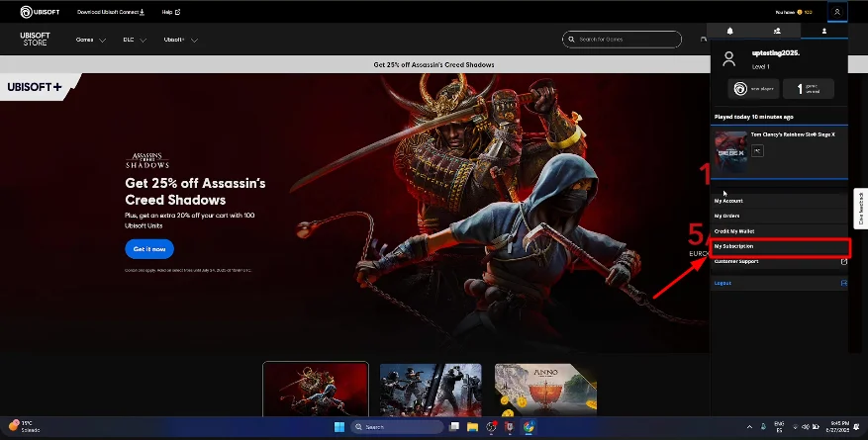Open the Ubisoft Store home logo
Viewport: 868px width, 440px height.
click(35, 39)
